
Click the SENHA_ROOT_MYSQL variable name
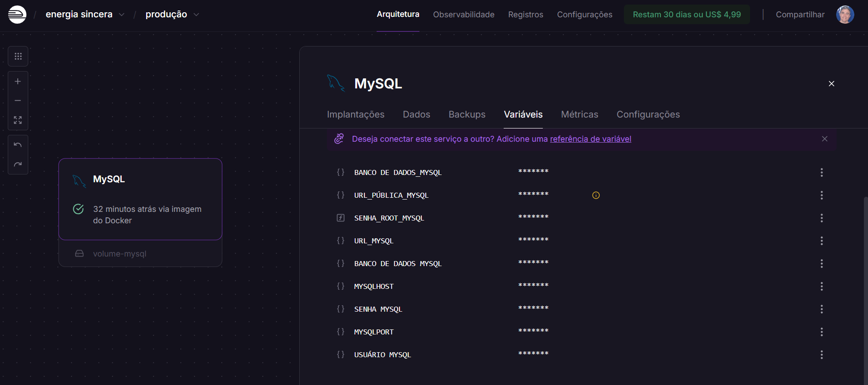(389, 218)
